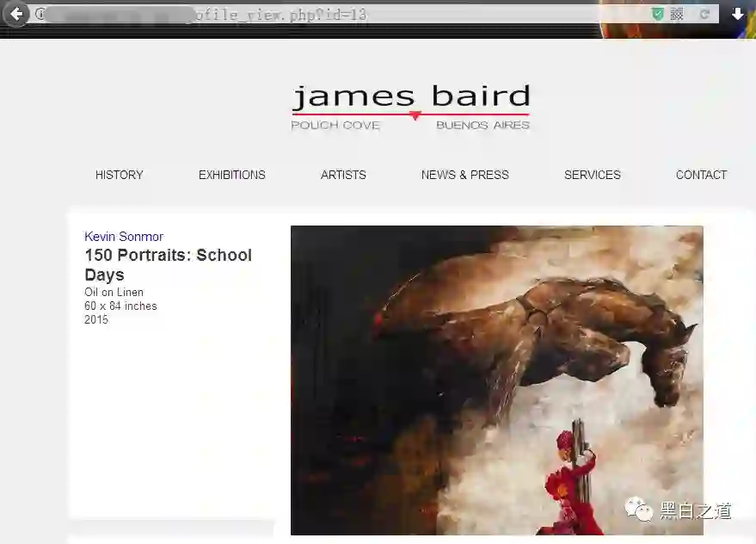Click the title 150 Portraits: School Days

point(169,264)
